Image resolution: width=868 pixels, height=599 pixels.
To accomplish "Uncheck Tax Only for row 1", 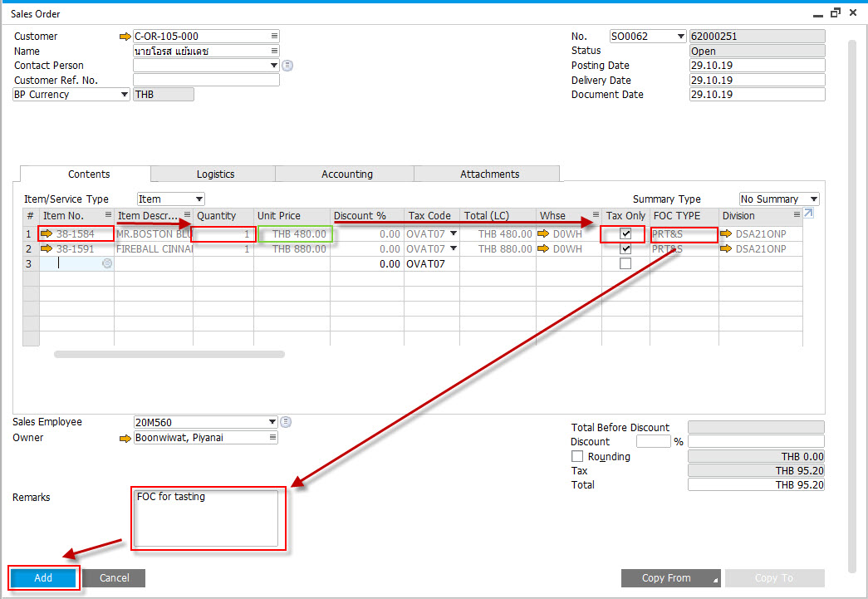I will 625,233.
